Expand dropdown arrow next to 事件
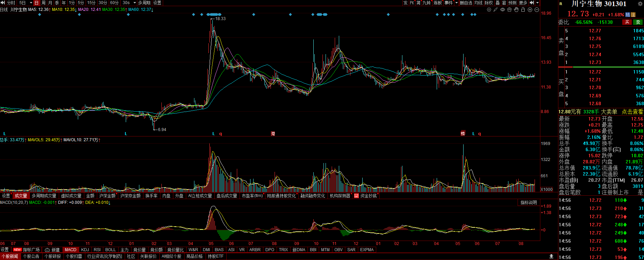644x260 pixels. (x=456, y=3)
